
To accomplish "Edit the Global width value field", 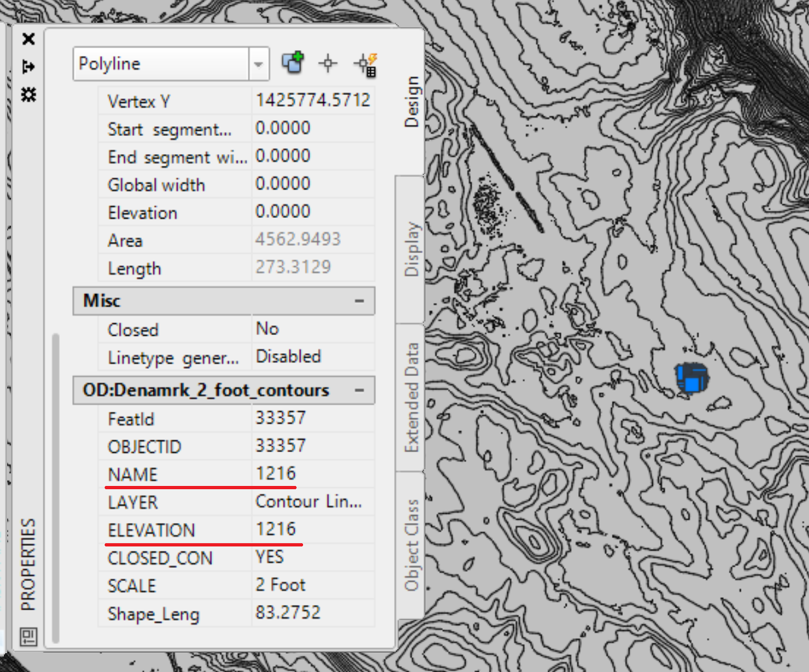I will (312, 183).
